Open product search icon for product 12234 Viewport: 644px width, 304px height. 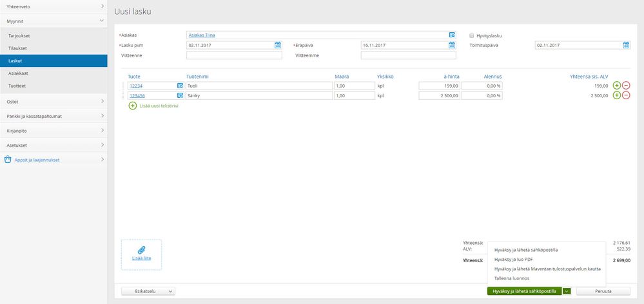[x=180, y=86]
